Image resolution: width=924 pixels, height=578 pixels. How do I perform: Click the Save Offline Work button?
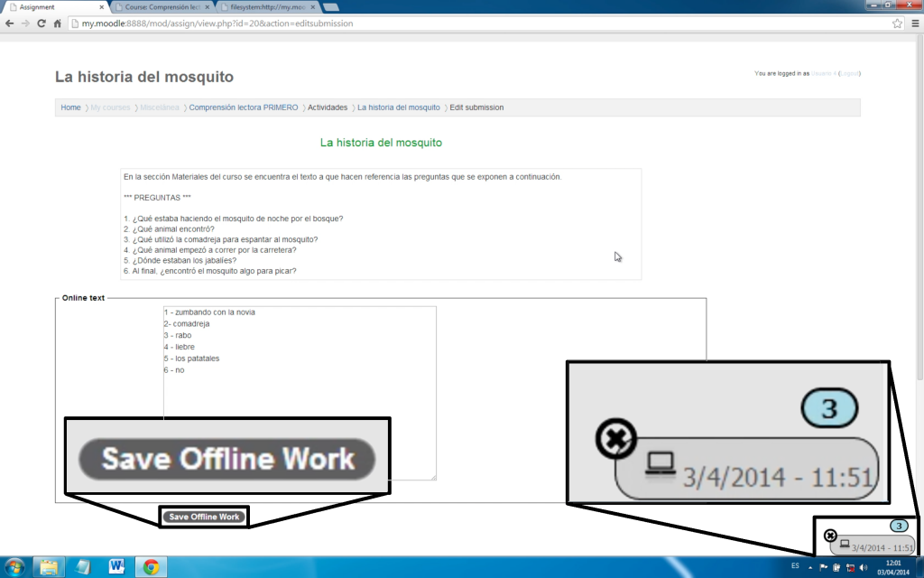tap(204, 517)
